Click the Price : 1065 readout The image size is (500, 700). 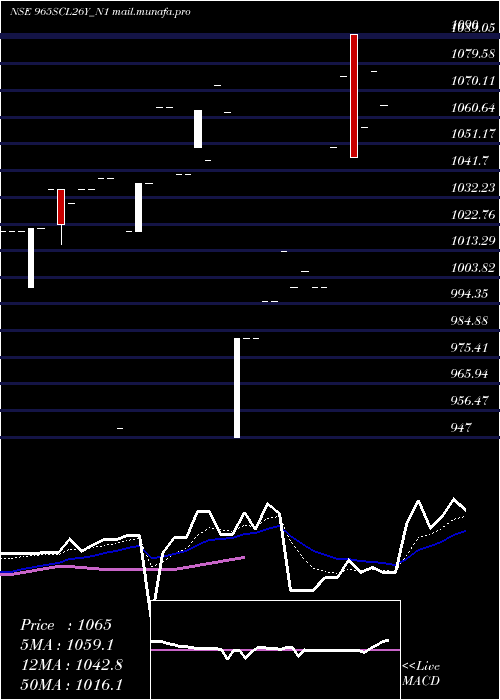[x=66, y=625]
